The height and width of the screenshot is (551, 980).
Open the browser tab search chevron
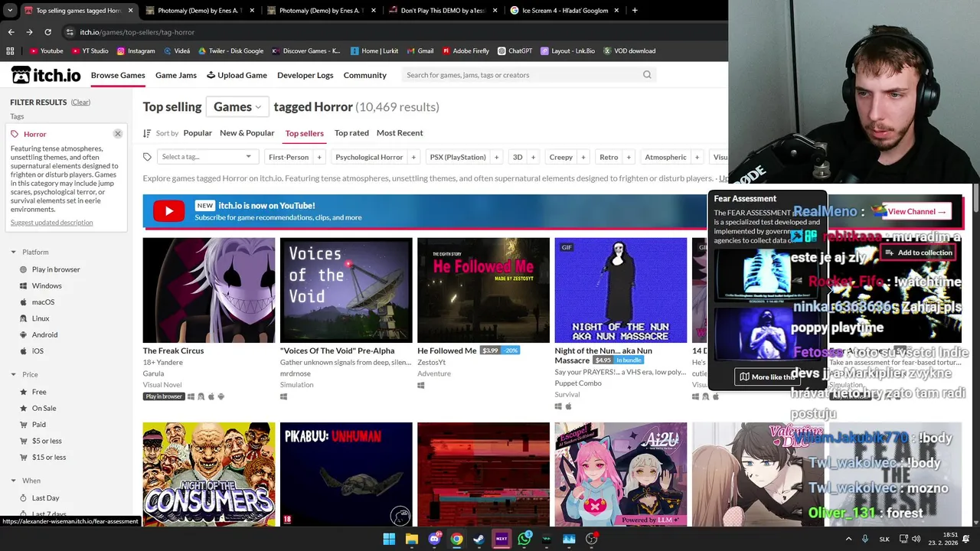click(10, 11)
